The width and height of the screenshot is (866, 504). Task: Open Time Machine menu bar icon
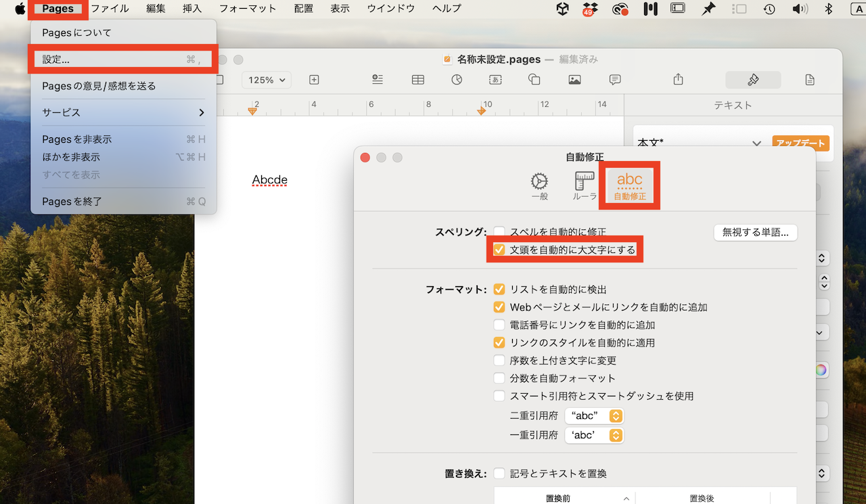pyautogui.click(x=769, y=9)
